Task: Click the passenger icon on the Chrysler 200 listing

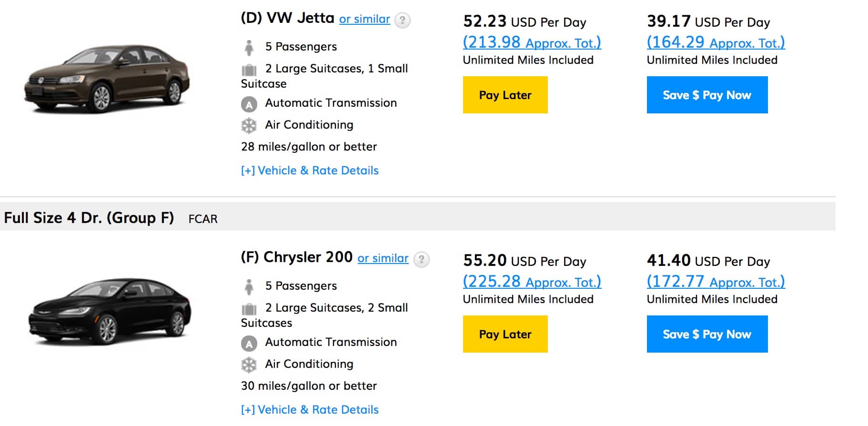Action: [x=250, y=285]
